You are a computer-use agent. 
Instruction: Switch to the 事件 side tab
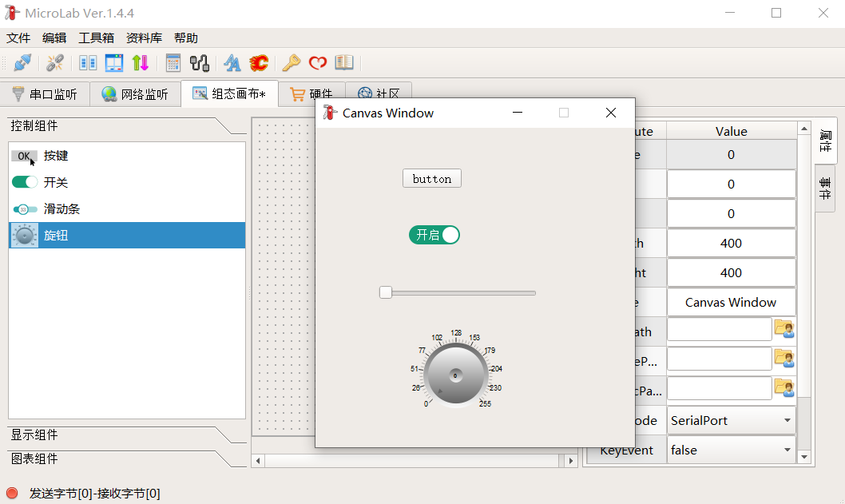pos(825,189)
